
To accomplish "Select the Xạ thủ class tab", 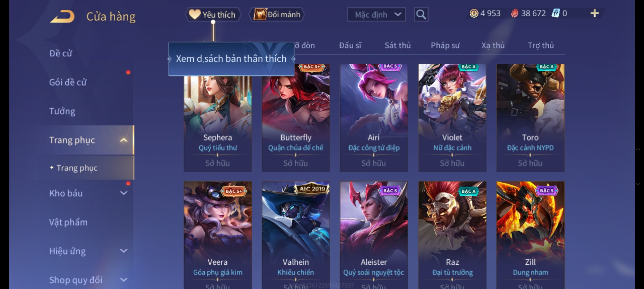I will pyautogui.click(x=493, y=45).
